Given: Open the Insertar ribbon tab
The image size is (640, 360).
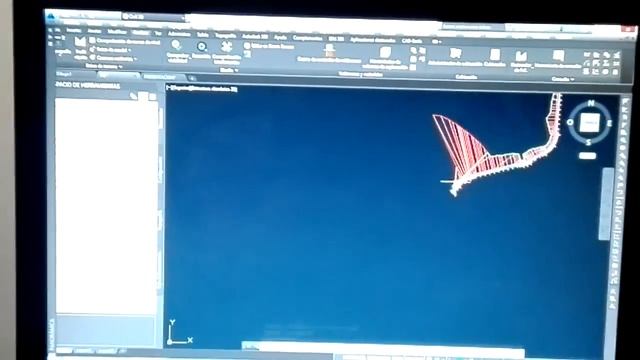Looking at the screenshot, I should [x=74, y=30].
